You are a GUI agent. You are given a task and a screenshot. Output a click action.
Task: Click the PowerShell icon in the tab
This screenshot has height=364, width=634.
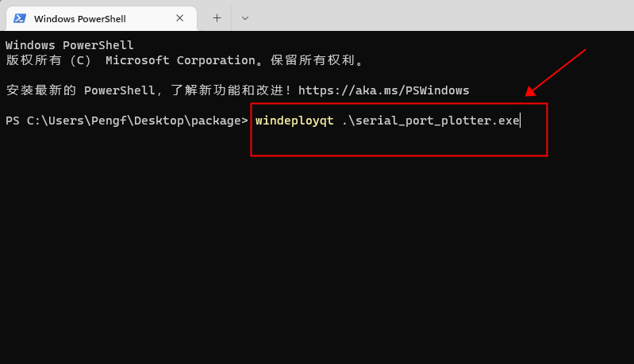[20, 18]
